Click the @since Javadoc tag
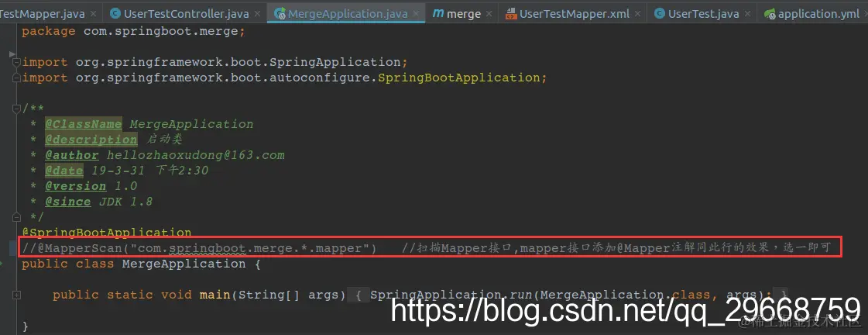This screenshot has width=868, height=335. 67,202
